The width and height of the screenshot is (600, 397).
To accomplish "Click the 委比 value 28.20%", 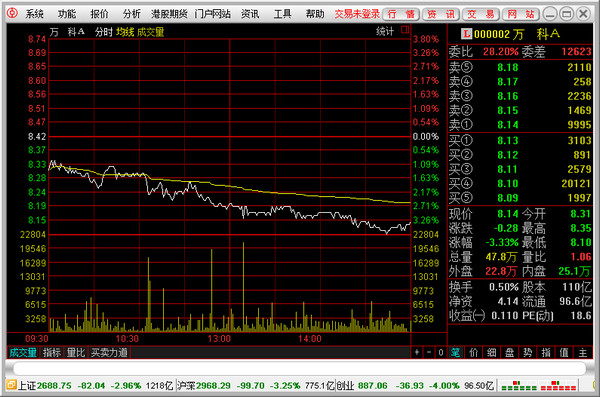I will click(x=501, y=51).
